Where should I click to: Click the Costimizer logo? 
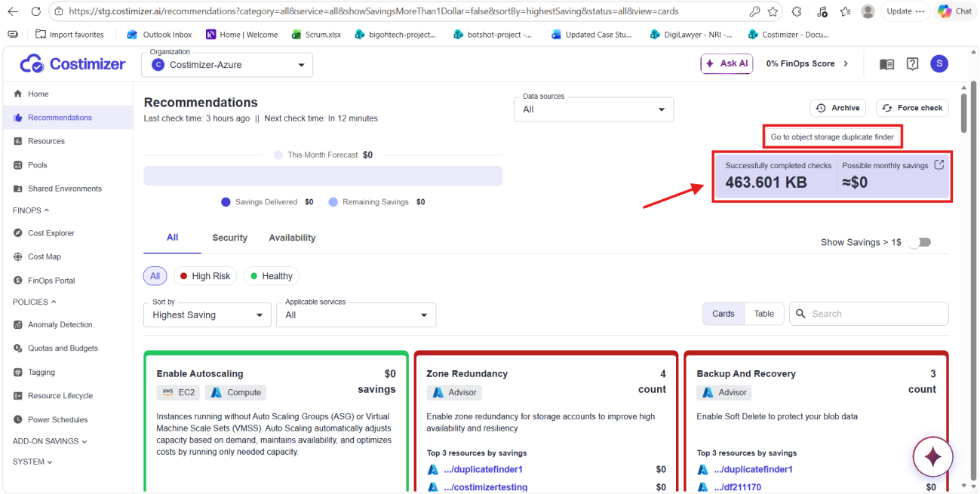[x=72, y=64]
